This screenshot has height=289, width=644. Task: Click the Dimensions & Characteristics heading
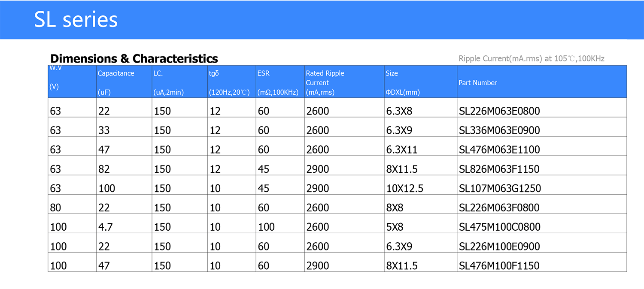[134, 58]
